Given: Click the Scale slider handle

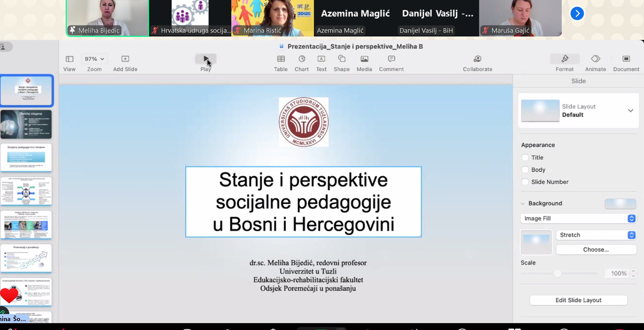Looking at the screenshot, I should click(x=557, y=274).
